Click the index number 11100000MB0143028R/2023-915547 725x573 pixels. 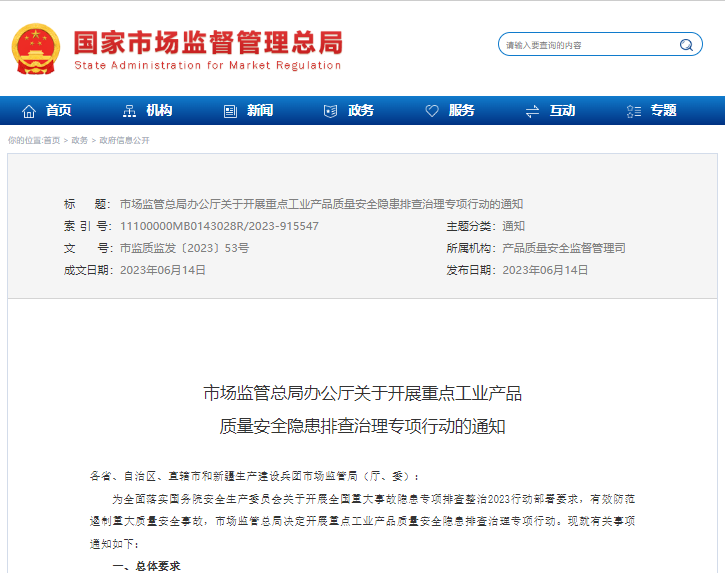click(x=219, y=226)
